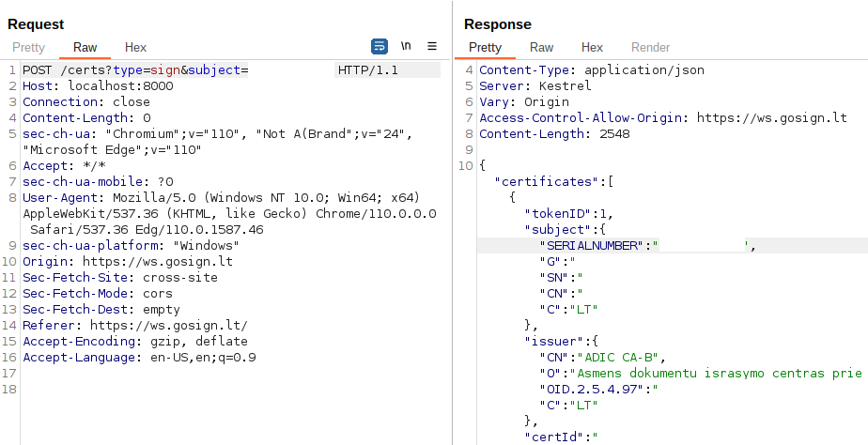Click the Referer header line
Image resolution: width=868 pixels, height=445 pixels.
135,326
